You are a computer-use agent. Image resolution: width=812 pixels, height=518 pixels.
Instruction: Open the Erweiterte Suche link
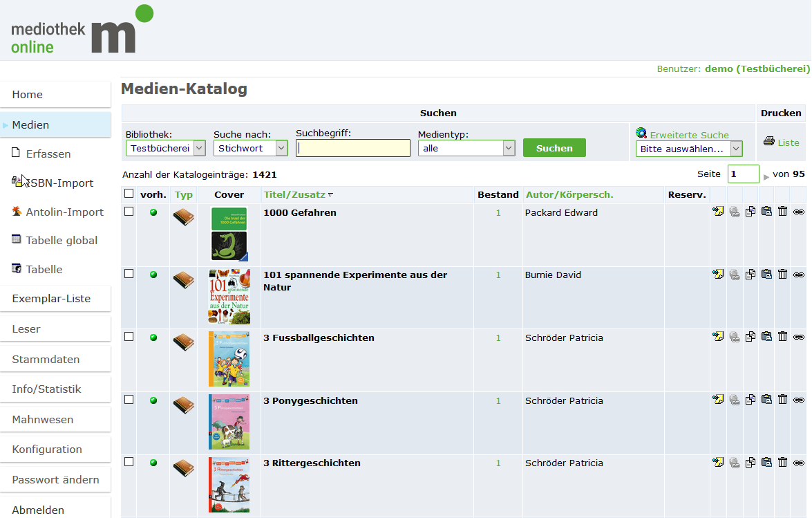tap(689, 135)
